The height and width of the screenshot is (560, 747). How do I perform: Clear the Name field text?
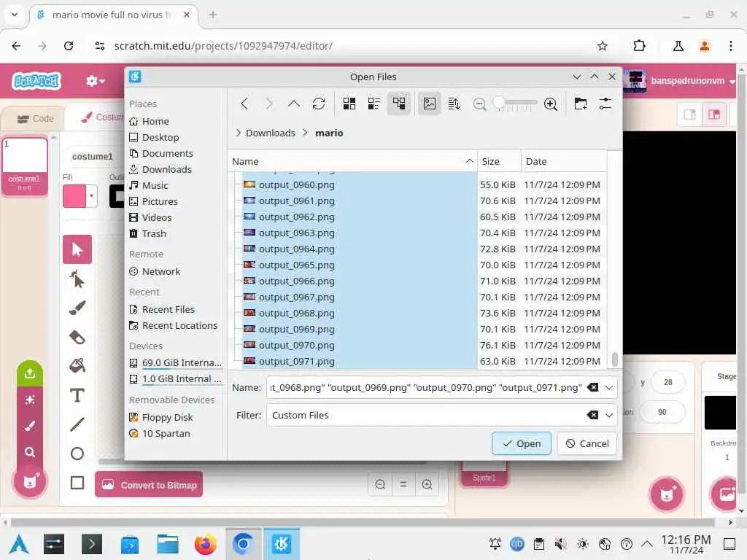point(592,388)
